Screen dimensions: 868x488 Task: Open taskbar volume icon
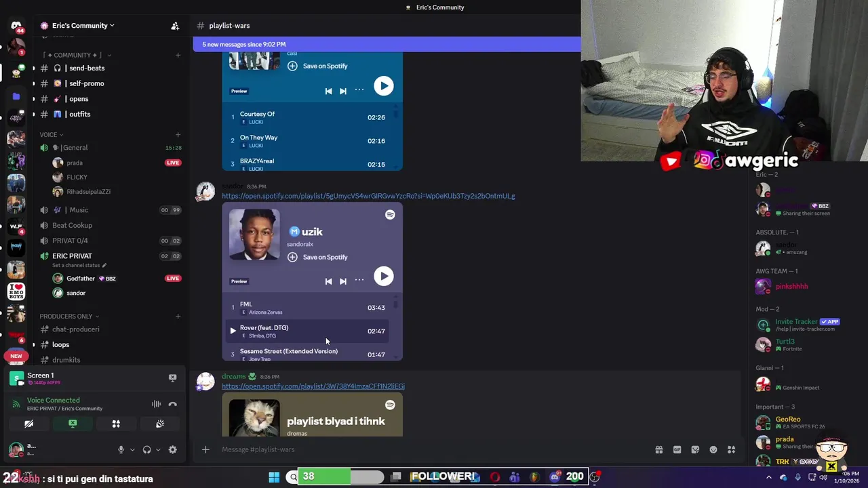823,477
